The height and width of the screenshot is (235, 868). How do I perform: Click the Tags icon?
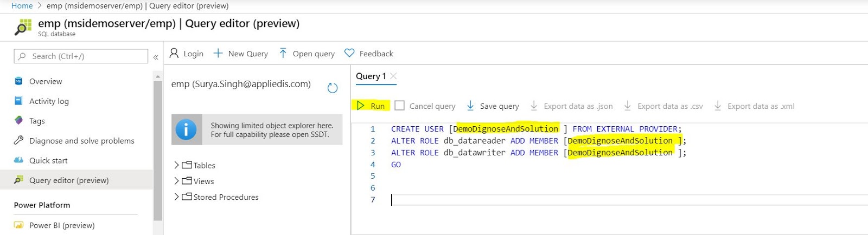[18, 120]
